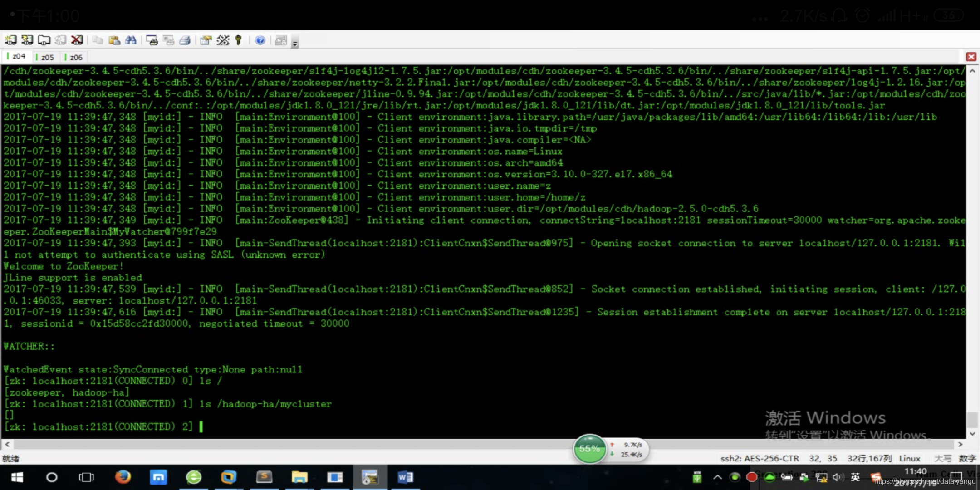
Task: Open File Explorer from the taskbar
Action: [x=299, y=477]
